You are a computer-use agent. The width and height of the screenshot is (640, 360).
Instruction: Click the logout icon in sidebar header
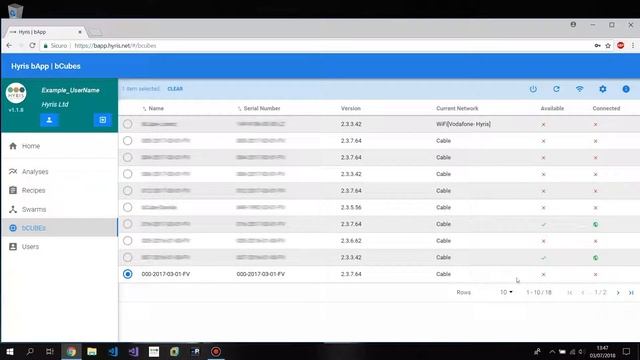(102, 120)
